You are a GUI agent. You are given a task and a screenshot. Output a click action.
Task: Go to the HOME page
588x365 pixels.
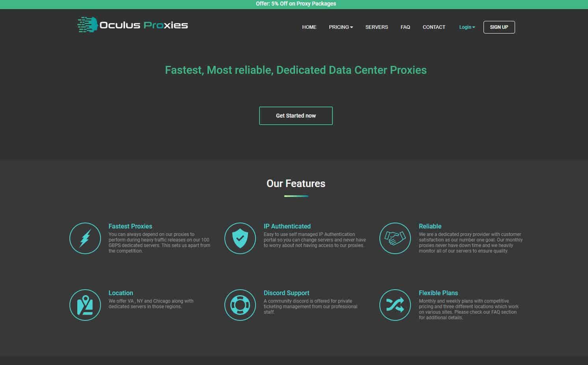[x=309, y=27]
